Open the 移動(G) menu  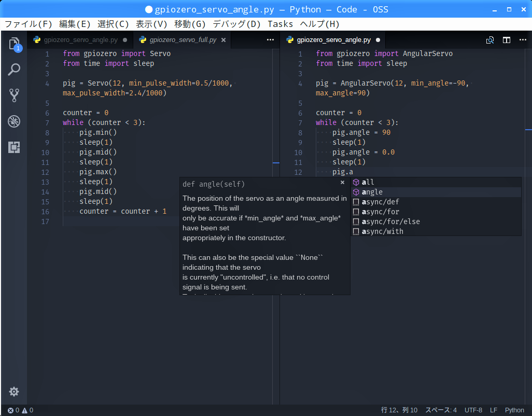(x=190, y=24)
